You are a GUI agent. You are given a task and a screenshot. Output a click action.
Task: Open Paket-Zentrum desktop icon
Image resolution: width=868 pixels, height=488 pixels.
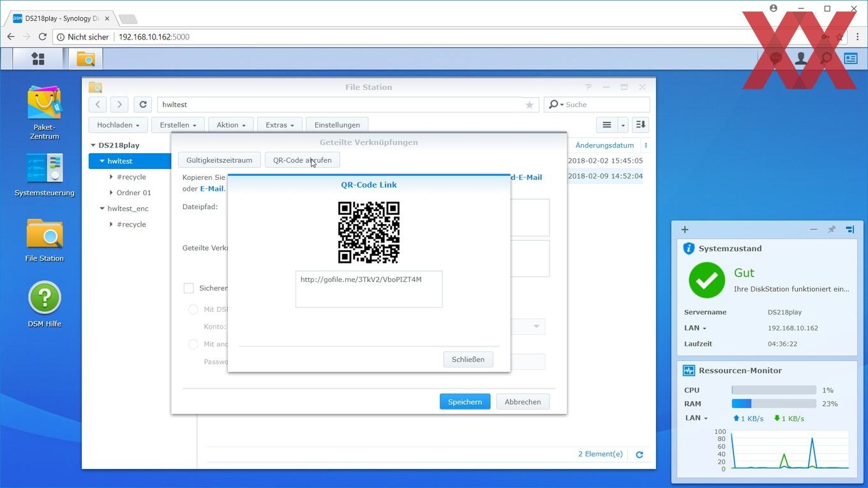click(45, 113)
